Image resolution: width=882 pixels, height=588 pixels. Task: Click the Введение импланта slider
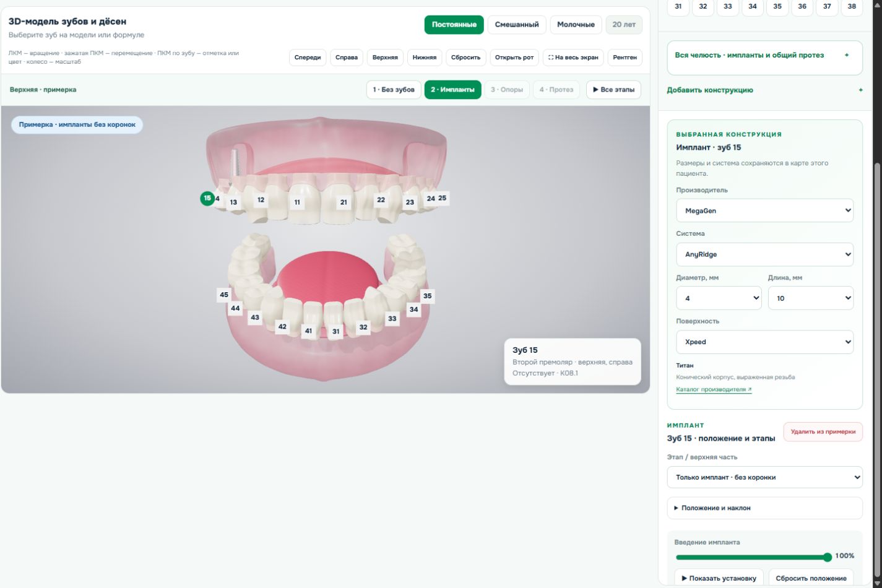(754, 558)
